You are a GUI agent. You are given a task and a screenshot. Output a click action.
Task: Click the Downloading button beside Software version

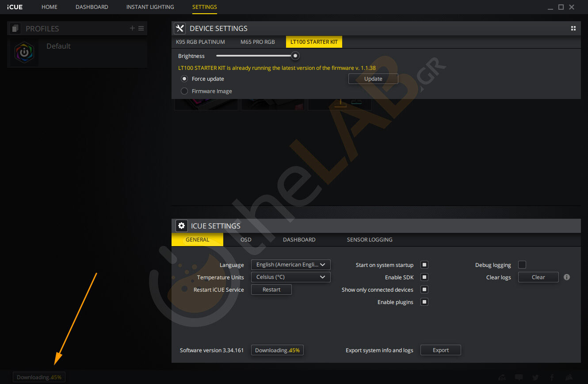(x=277, y=350)
